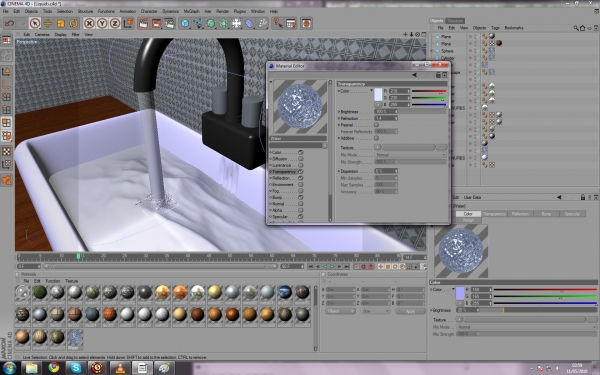600x375 pixels.
Task: Render to Picture Viewer
Action: pyautogui.click(x=157, y=23)
